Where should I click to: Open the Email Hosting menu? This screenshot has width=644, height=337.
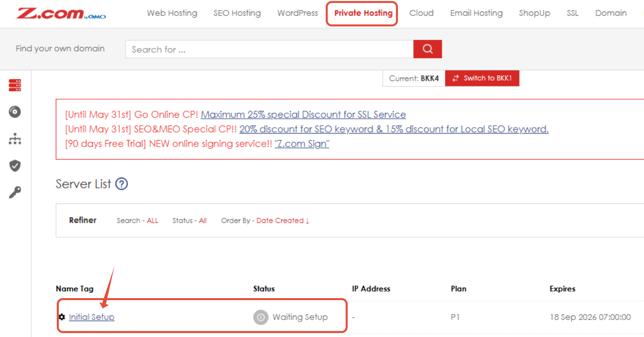[x=476, y=13]
